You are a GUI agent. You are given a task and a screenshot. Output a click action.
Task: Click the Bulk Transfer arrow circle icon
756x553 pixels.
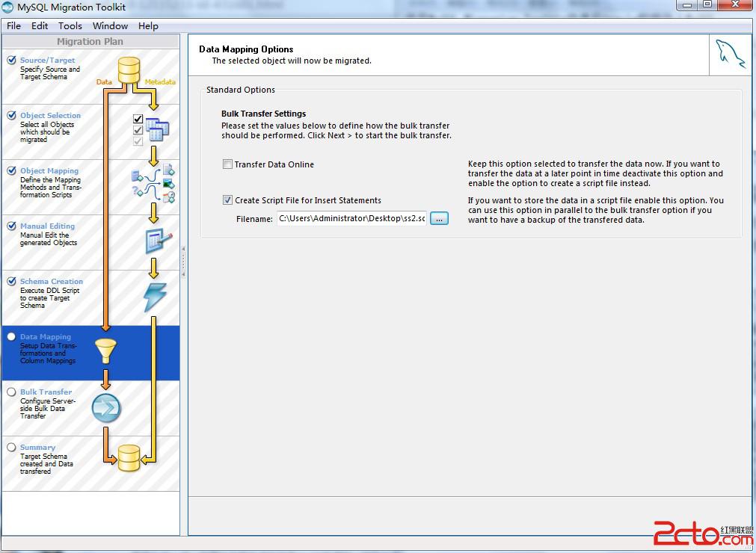(106, 408)
